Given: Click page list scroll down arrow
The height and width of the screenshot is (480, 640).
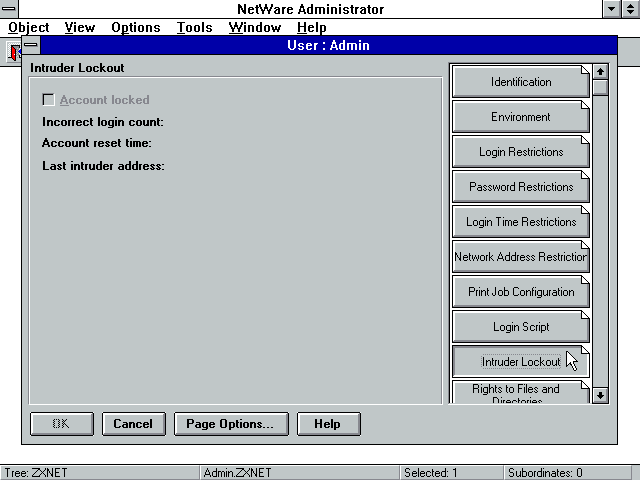Looking at the screenshot, I should click(x=600, y=395).
